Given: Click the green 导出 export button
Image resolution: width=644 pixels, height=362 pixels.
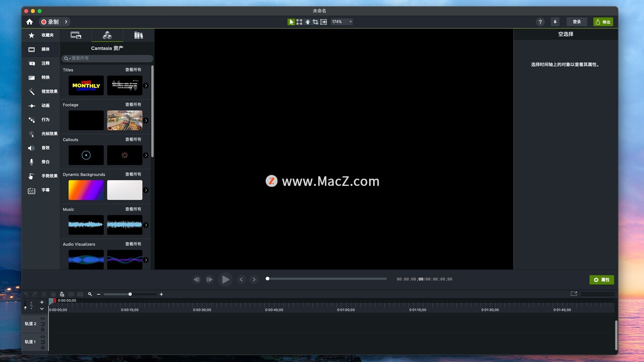Looking at the screenshot, I should 603,22.
